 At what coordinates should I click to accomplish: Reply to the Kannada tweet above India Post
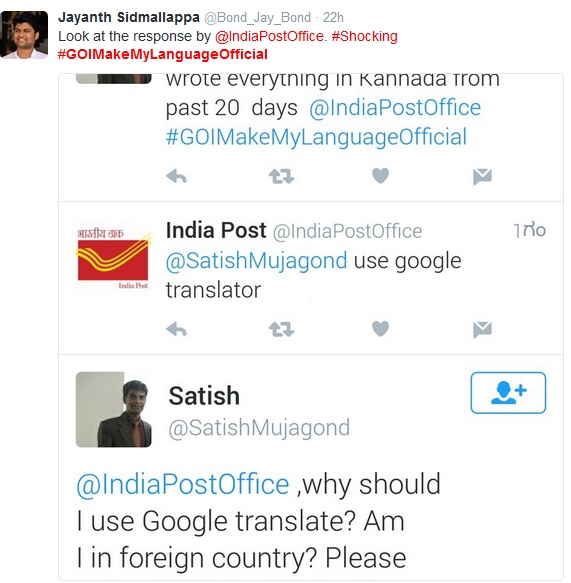[176, 176]
